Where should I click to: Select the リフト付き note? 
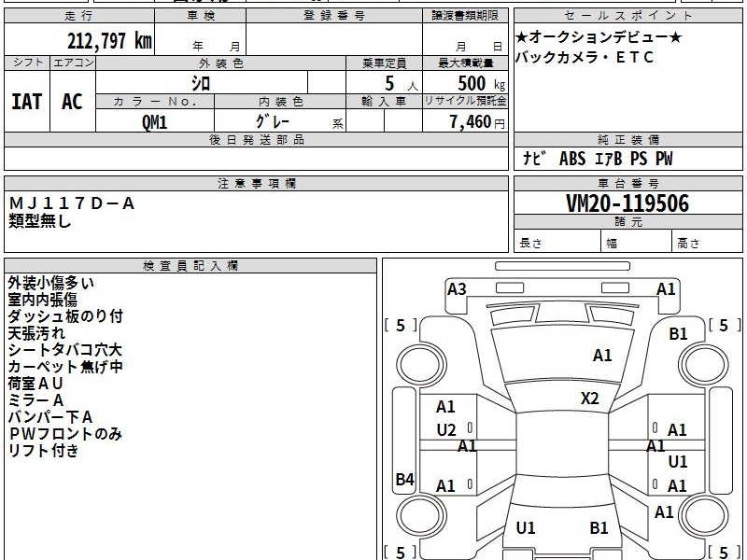pyautogui.click(x=43, y=451)
